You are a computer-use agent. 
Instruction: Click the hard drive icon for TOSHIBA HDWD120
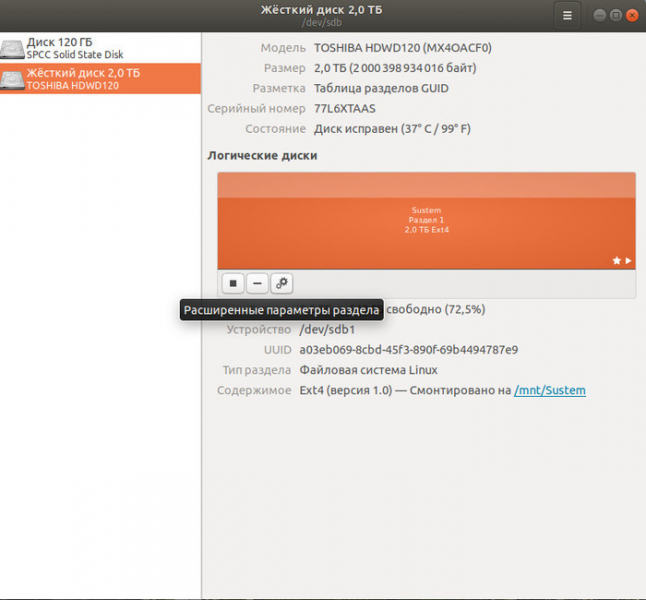point(13,79)
